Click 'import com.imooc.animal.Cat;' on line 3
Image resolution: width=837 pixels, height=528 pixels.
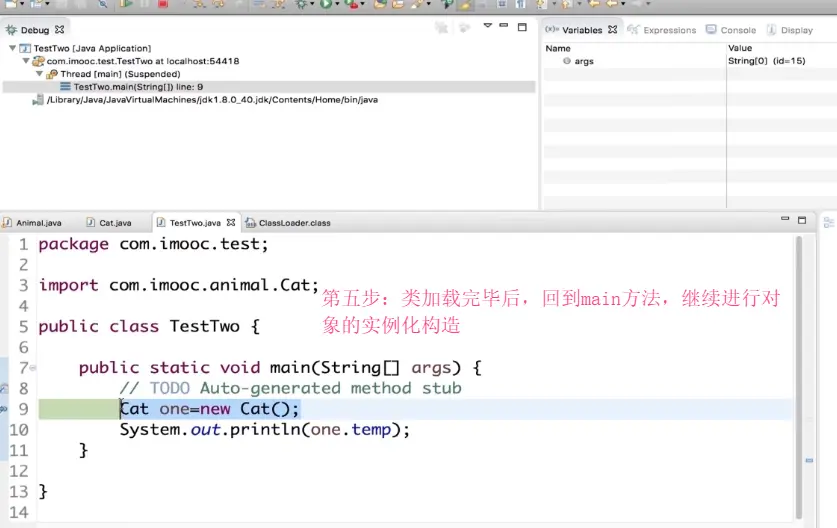(178, 285)
